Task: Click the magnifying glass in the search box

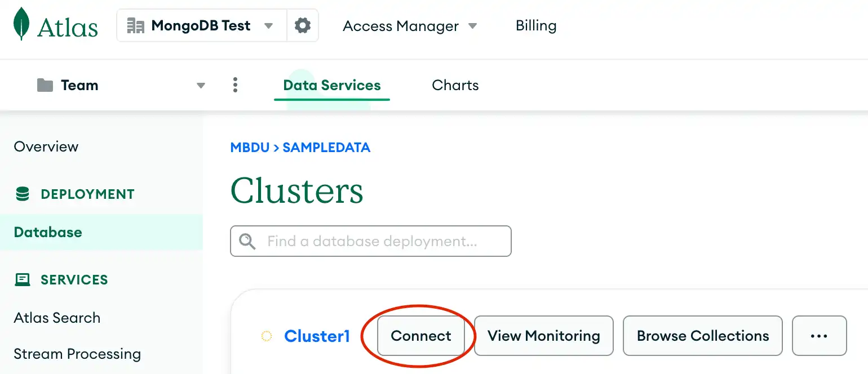Action: click(246, 241)
